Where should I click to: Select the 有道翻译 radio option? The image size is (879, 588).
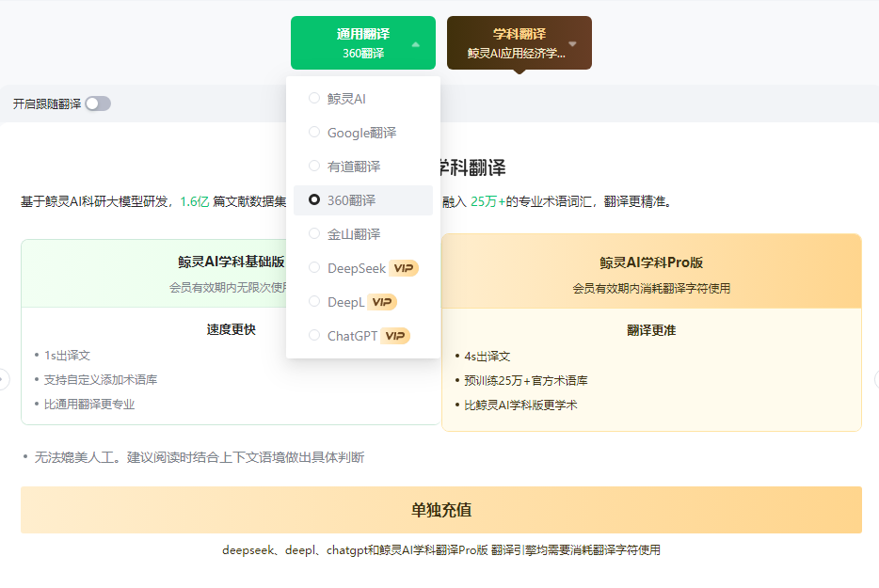(x=314, y=166)
